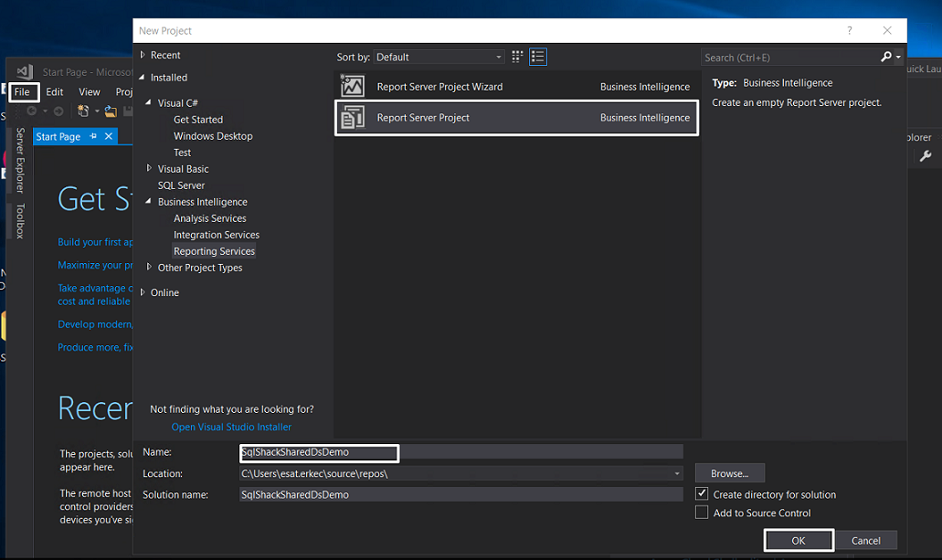The image size is (942, 560).
Task: Click the Report Server Project icon
Action: (353, 118)
